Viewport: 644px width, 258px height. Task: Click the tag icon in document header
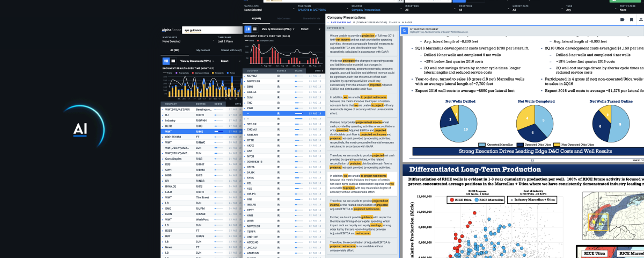pos(623,19)
